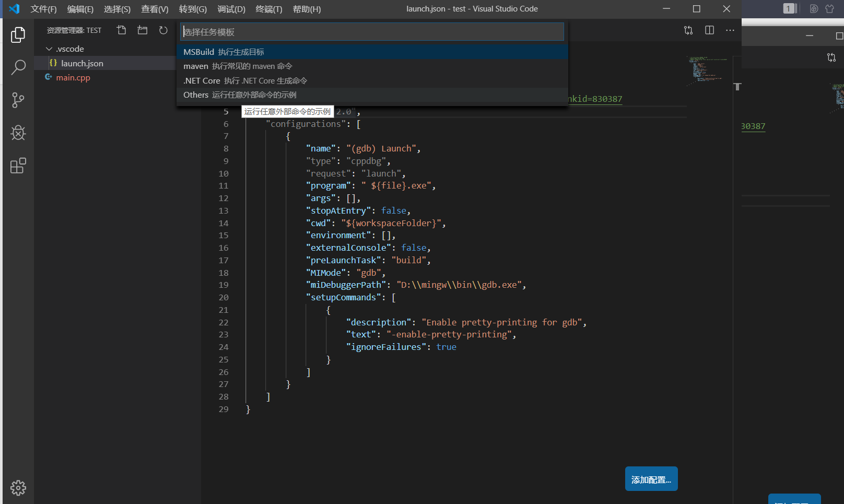Screen dimensions: 844x504
Task: Open the Manage gear icon
Action: click(18, 488)
